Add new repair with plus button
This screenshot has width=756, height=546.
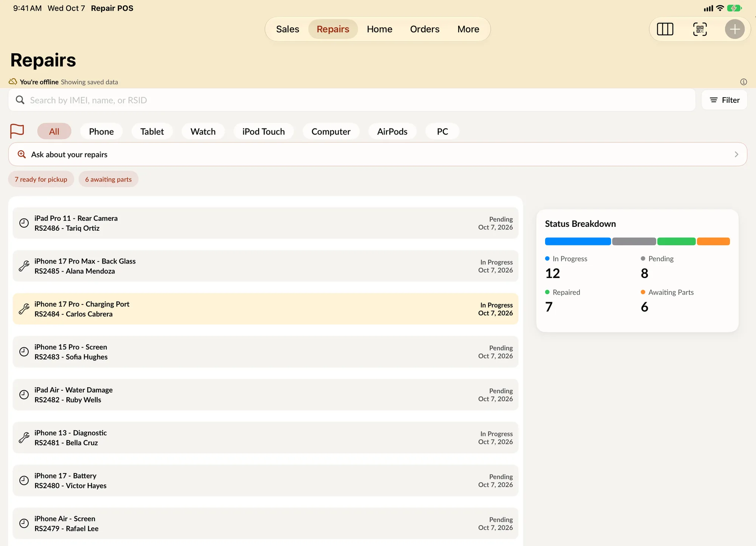click(x=734, y=29)
